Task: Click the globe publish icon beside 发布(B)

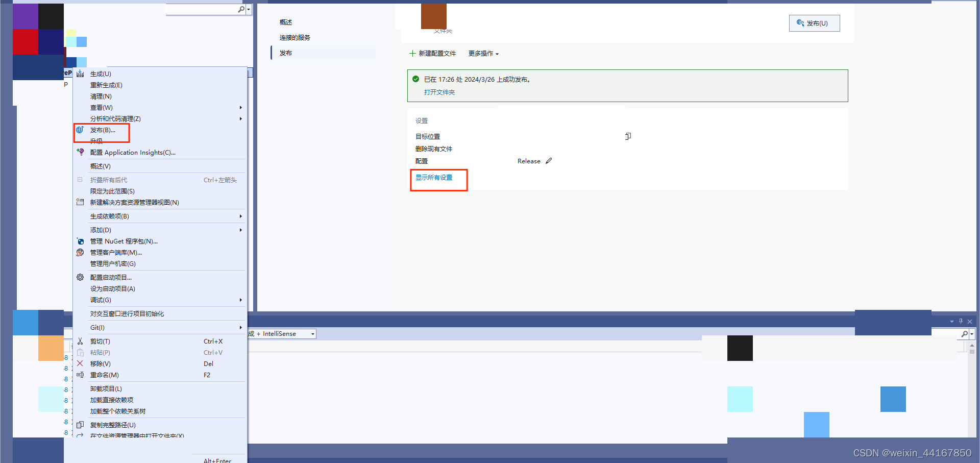Action: coord(80,130)
